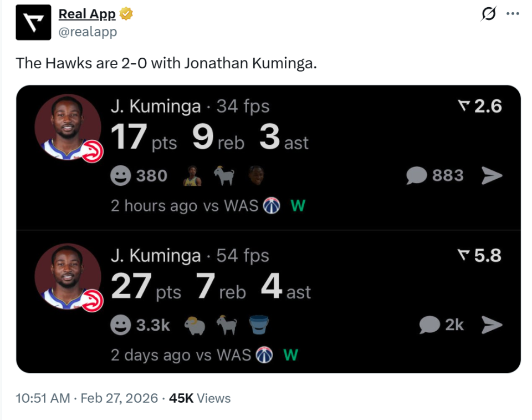This screenshot has height=420, width=532.
Task: Open the comment bubble with 2k comments
Action: 429,325
